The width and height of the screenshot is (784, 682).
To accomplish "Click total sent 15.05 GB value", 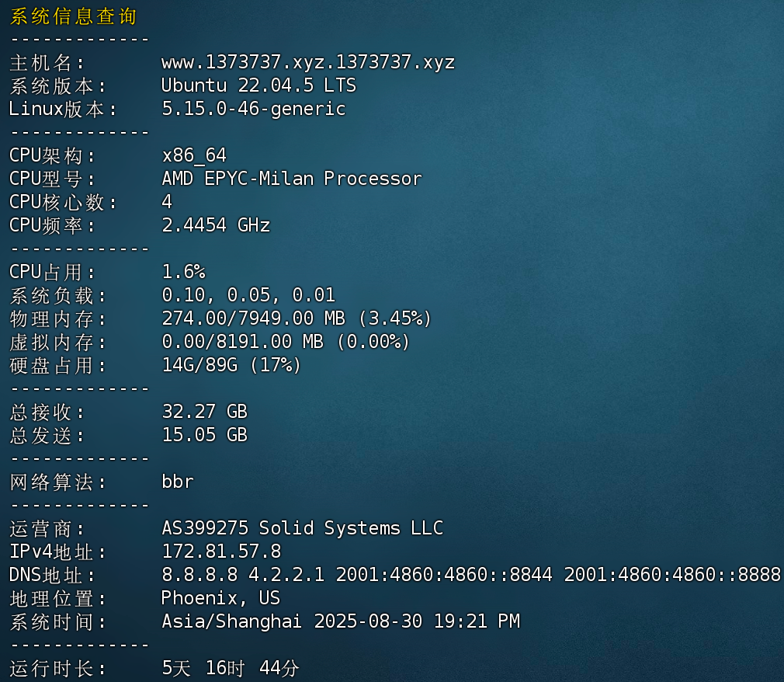I will coord(204,435).
